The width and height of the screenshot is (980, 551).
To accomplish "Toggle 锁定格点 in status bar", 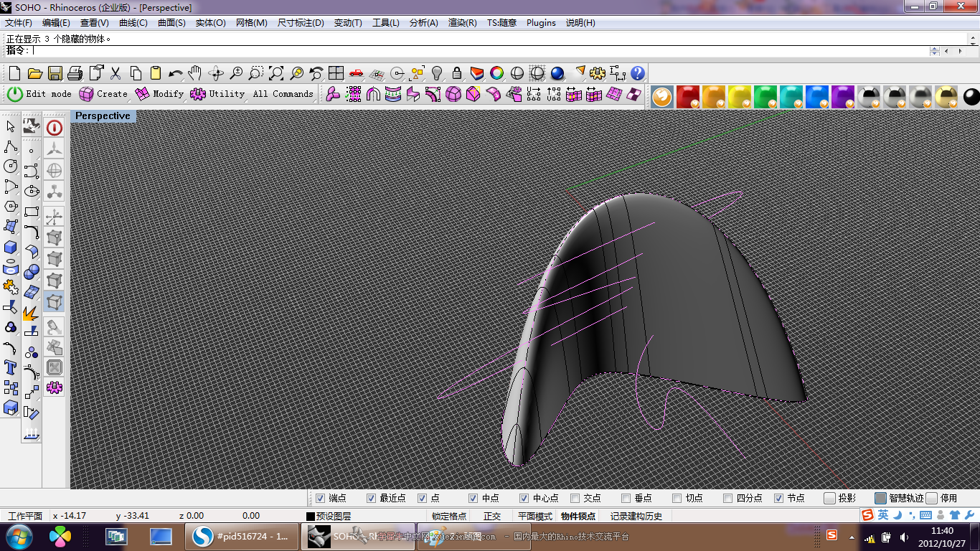I will [449, 516].
